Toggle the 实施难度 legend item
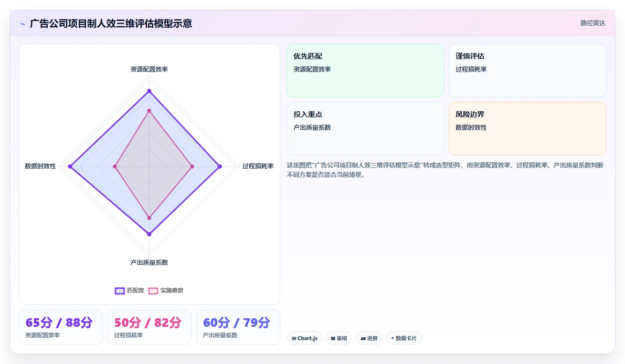The height and width of the screenshot is (364, 625). pos(166,291)
